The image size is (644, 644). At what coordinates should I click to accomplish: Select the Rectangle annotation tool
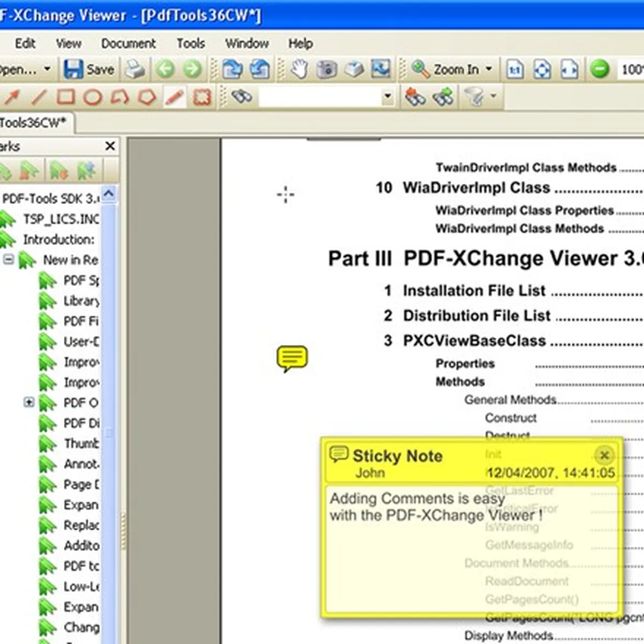(x=65, y=97)
